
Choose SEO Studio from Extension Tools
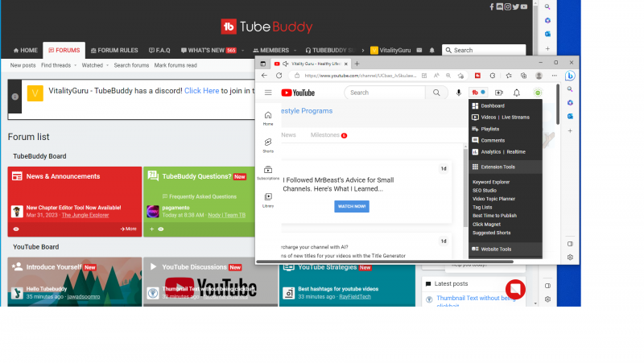[x=484, y=190]
